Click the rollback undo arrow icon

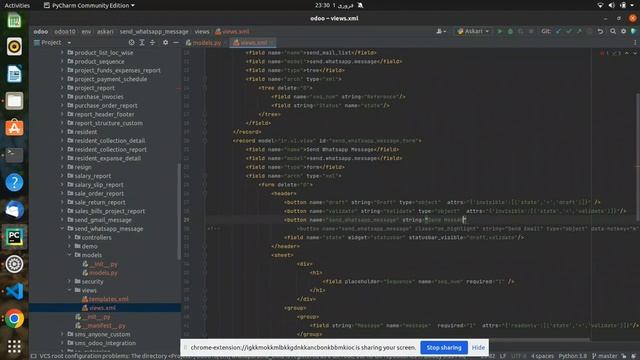tap(600, 31)
